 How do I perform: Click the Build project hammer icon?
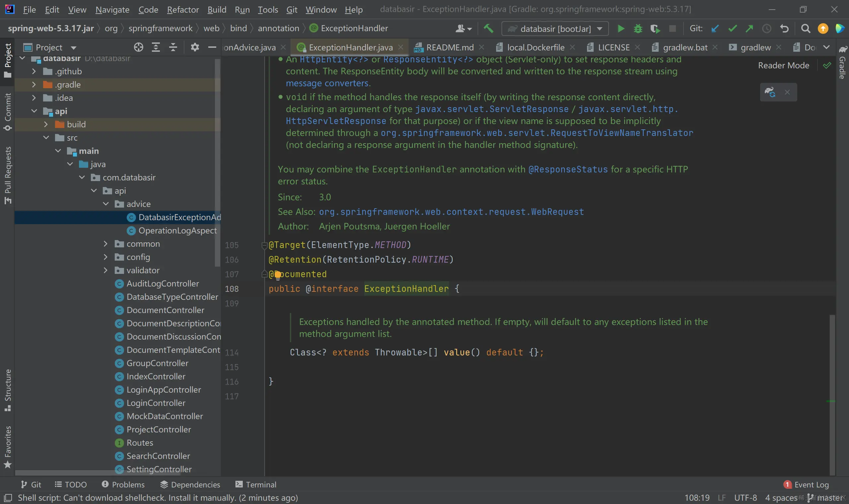click(489, 28)
